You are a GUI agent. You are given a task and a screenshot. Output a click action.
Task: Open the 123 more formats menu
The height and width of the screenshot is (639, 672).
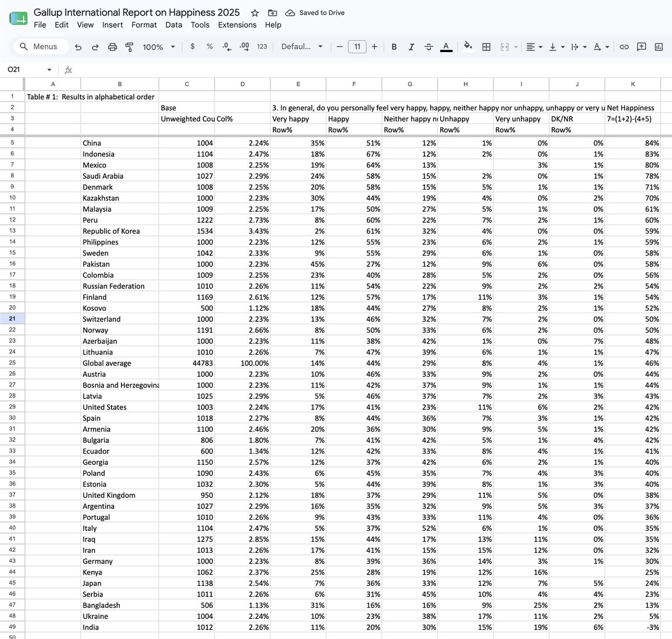pos(262,46)
